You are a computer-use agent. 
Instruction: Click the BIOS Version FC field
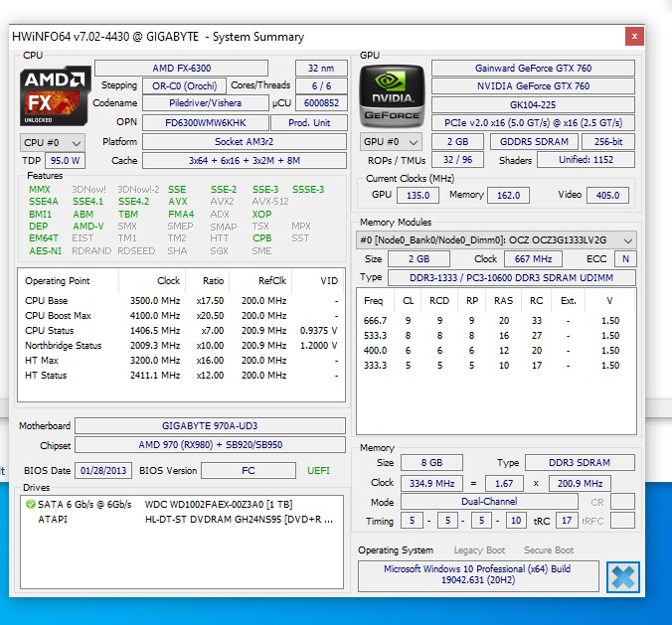coord(249,470)
